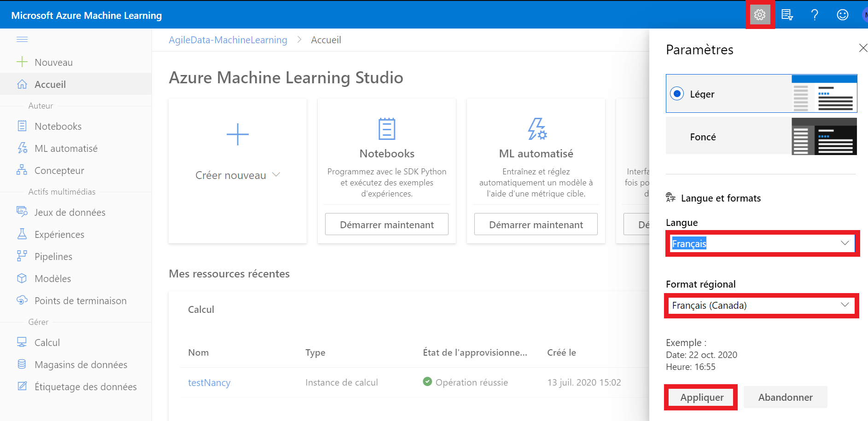Click the Calcul monitor icon in sidebar
The width and height of the screenshot is (868, 421).
(22, 342)
